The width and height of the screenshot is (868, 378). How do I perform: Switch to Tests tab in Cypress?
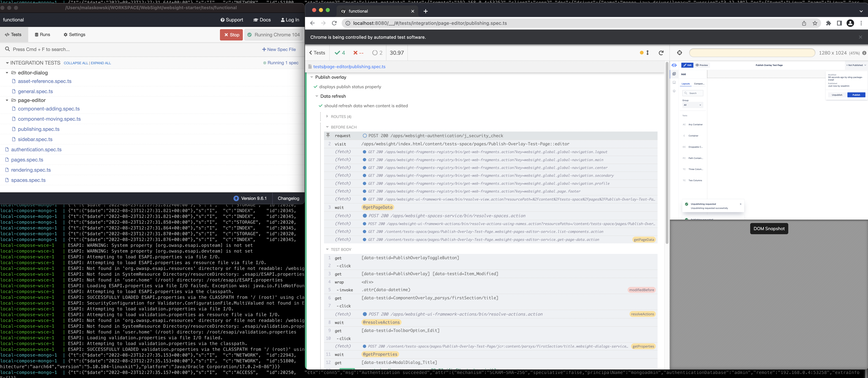[13, 35]
